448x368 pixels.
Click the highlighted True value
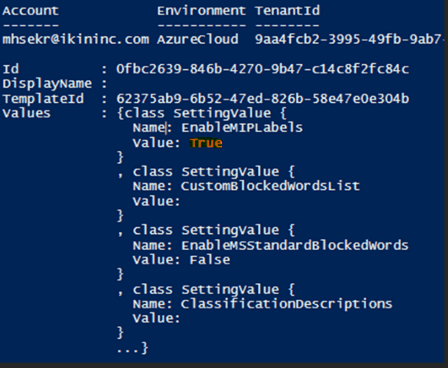click(x=206, y=143)
